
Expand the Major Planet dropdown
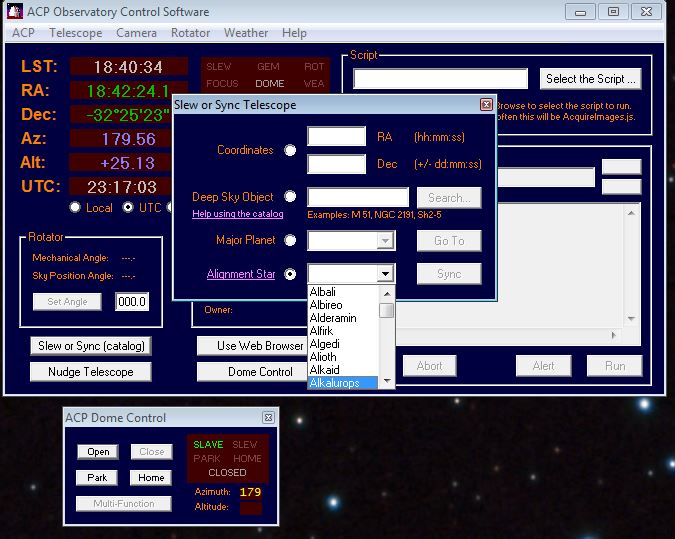point(384,241)
